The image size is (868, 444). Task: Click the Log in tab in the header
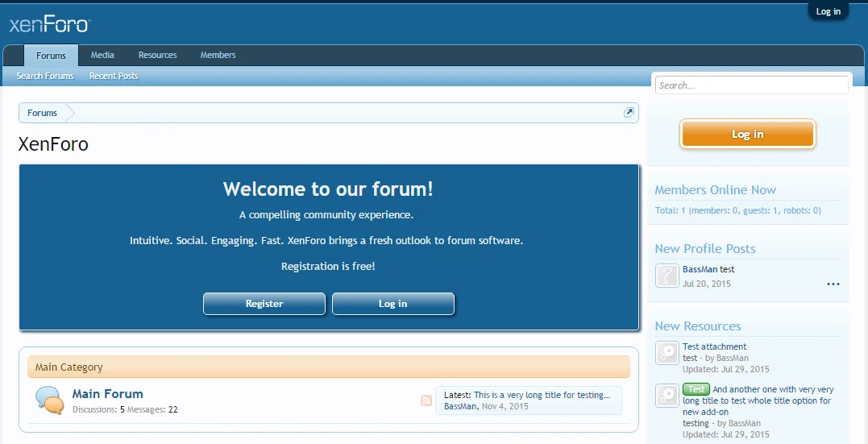829,11
